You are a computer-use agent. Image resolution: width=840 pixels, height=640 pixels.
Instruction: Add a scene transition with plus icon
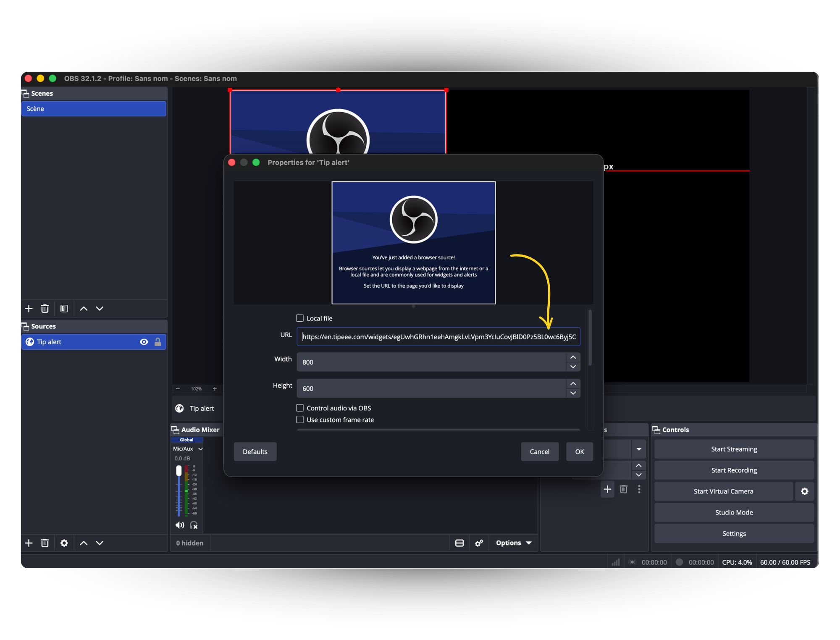click(607, 489)
